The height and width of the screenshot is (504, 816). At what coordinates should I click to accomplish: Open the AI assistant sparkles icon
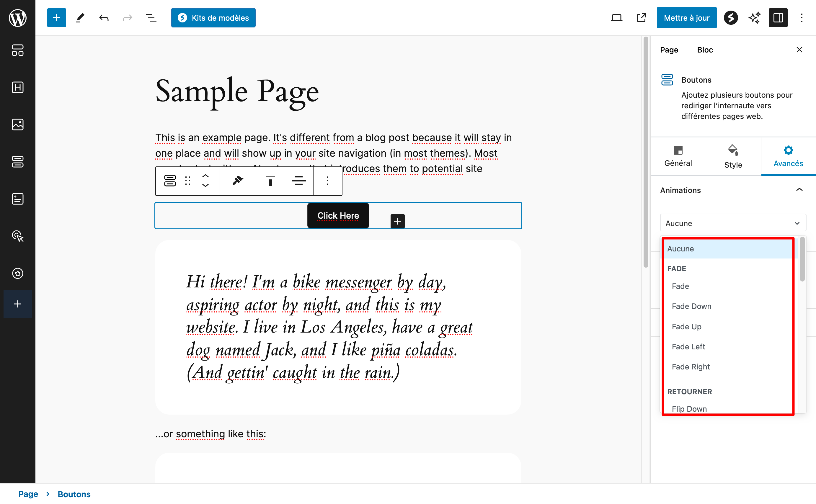(754, 18)
